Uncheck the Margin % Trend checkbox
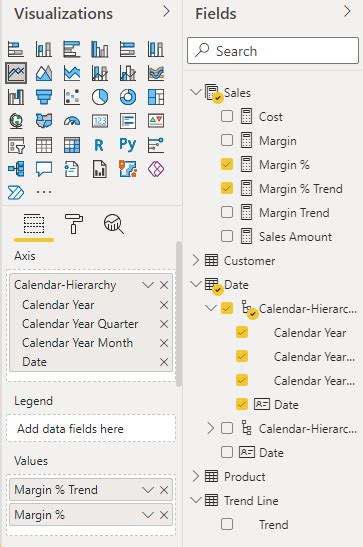 pos(227,188)
